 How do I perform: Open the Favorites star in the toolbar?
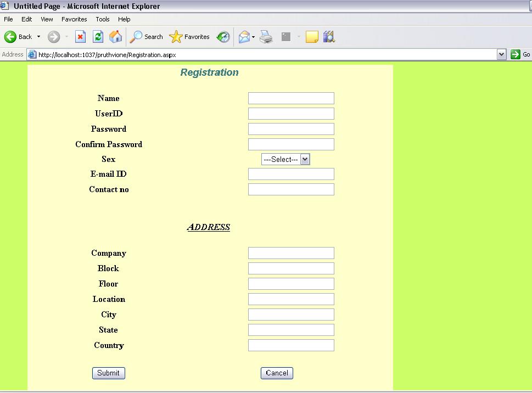coord(176,37)
